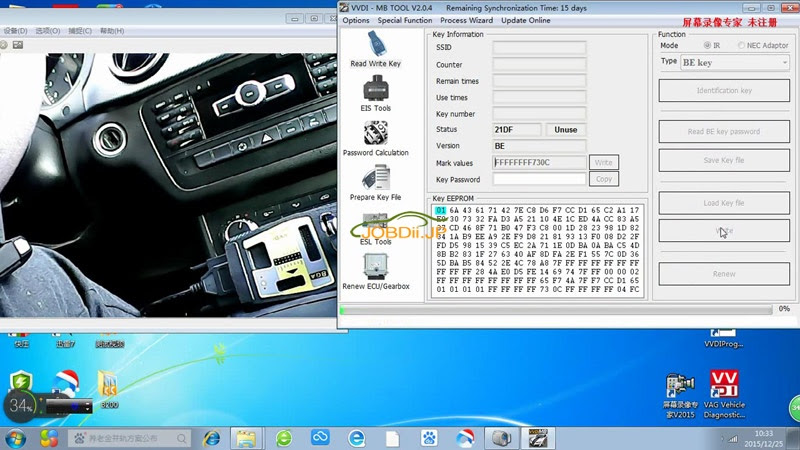Image resolution: width=800 pixels, height=450 pixels.
Task: Open green 360 browser in taskbar
Action: coord(284,438)
